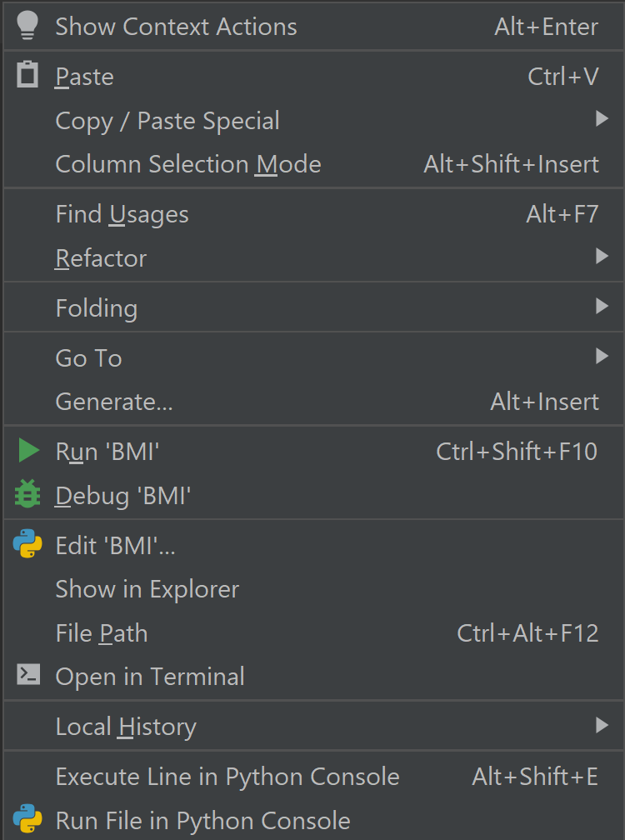The image size is (625, 840).
Task: Open the Folding submenu arrow
Action: point(602,307)
